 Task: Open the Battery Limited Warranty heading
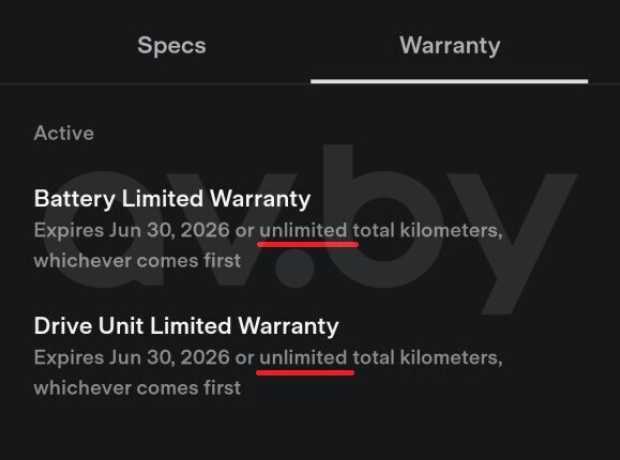[x=172, y=199]
